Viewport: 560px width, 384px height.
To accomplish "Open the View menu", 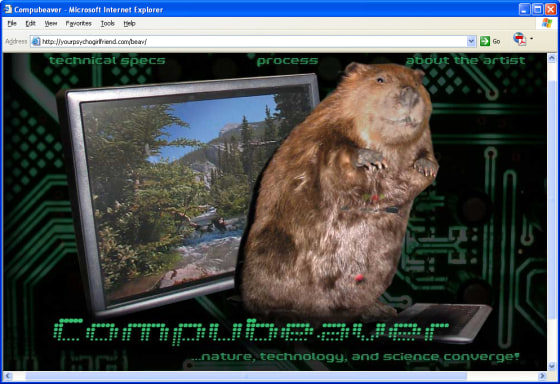I will click(51, 24).
